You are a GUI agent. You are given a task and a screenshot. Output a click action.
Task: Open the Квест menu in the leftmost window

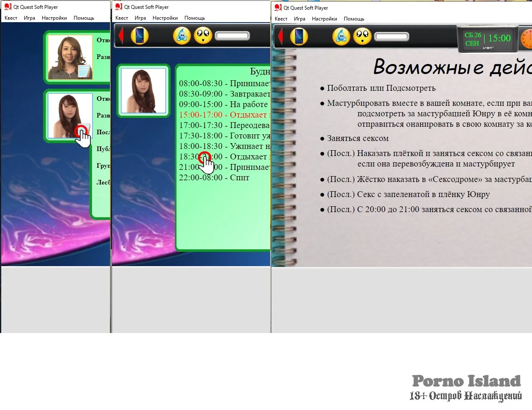(11, 18)
